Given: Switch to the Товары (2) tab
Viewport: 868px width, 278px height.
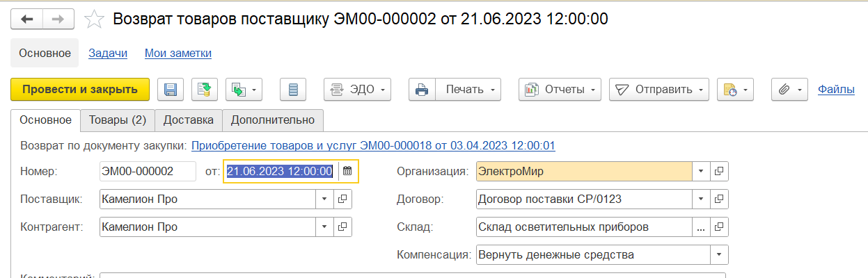Looking at the screenshot, I should point(118,120).
